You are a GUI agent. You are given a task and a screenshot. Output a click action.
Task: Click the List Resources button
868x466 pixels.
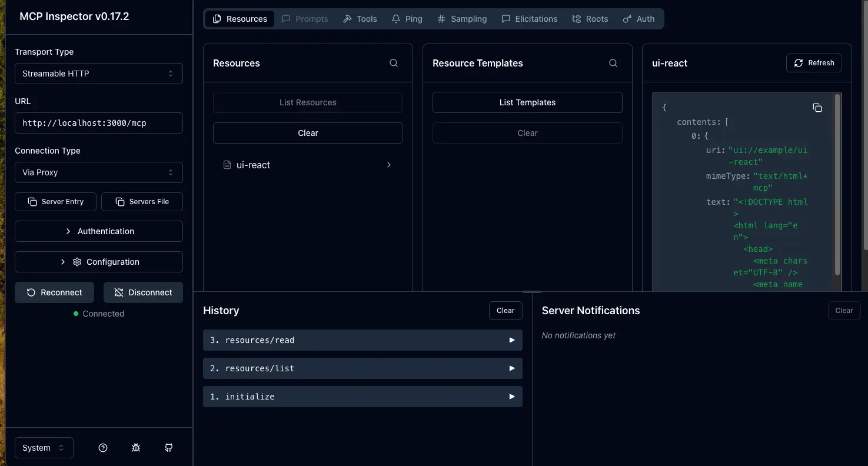(308, 102)
